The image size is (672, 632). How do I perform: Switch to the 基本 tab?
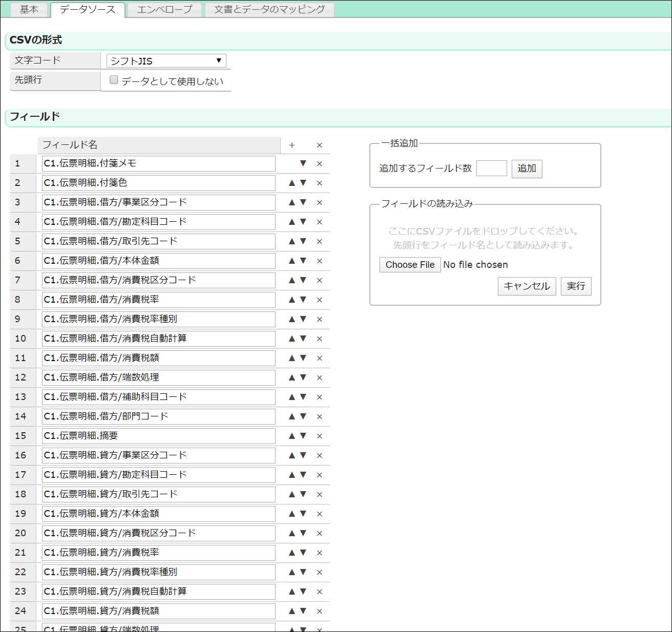click(x=29, y=10)
